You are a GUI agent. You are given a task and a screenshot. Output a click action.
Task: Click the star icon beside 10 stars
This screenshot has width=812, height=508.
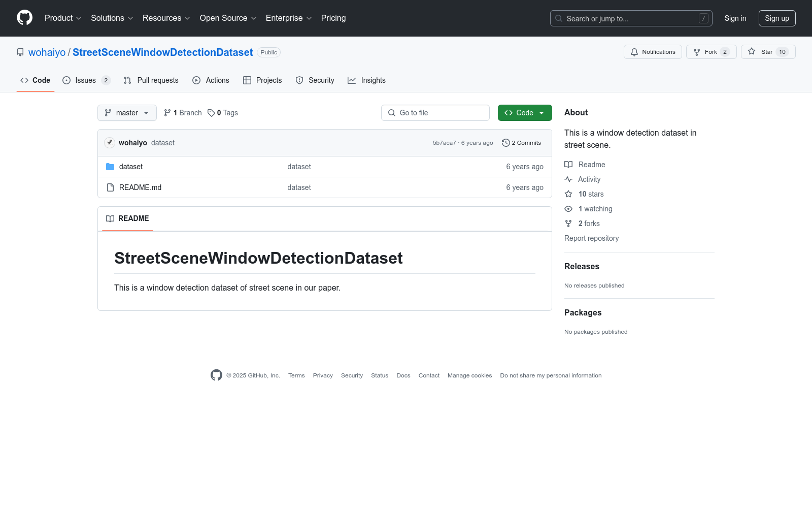pyautogui.click(x=568, y=194)
